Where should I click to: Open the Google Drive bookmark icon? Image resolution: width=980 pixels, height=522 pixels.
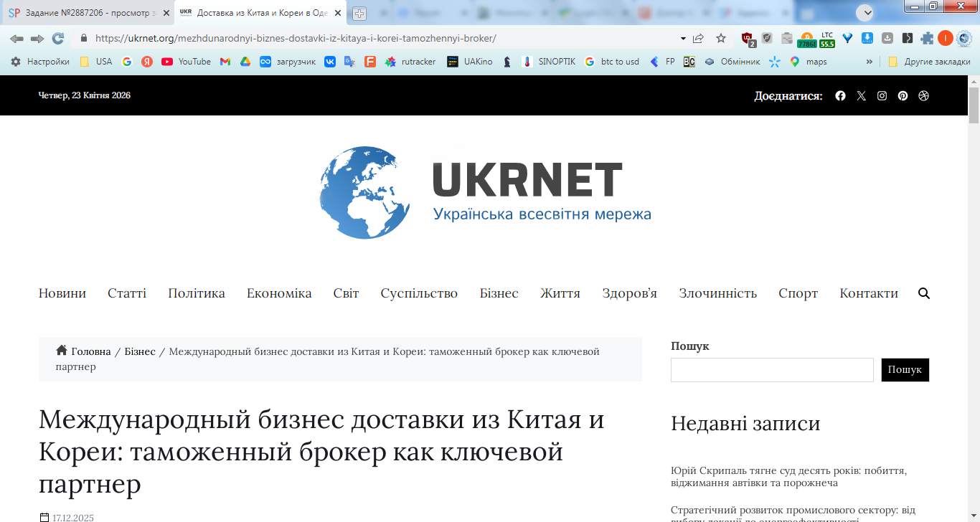tap(245, 62)
